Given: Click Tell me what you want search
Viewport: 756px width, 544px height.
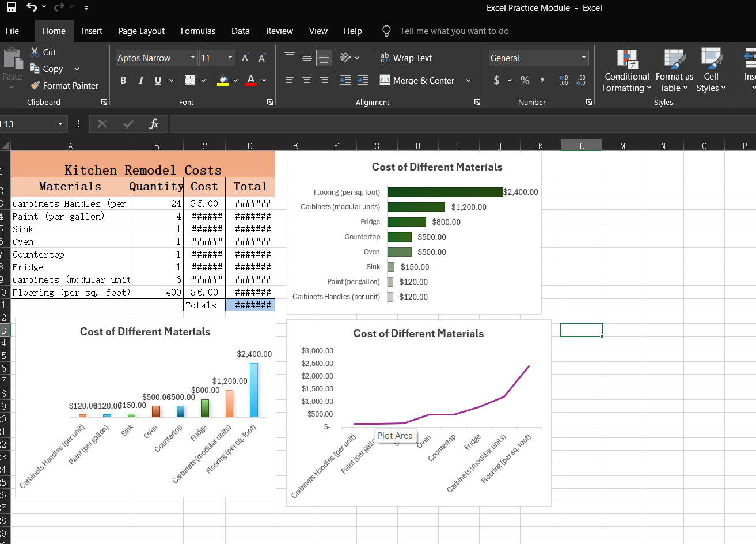Looking at the screenshot, I should click(x=454, y=31).
